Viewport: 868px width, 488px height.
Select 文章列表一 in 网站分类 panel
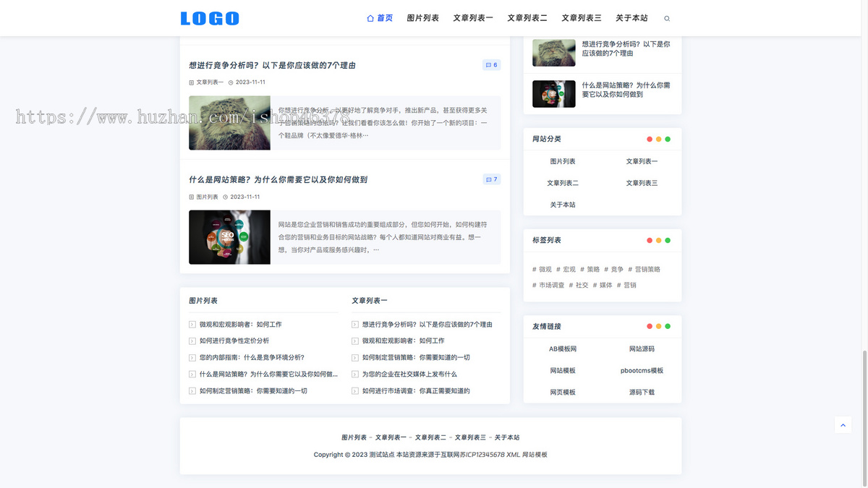[x=642, y=162]
